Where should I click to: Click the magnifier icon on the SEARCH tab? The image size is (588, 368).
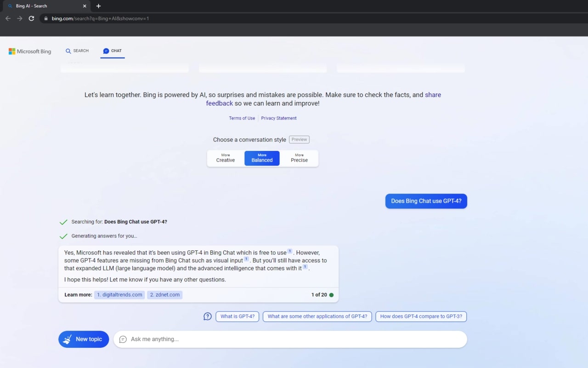(68, 51)
